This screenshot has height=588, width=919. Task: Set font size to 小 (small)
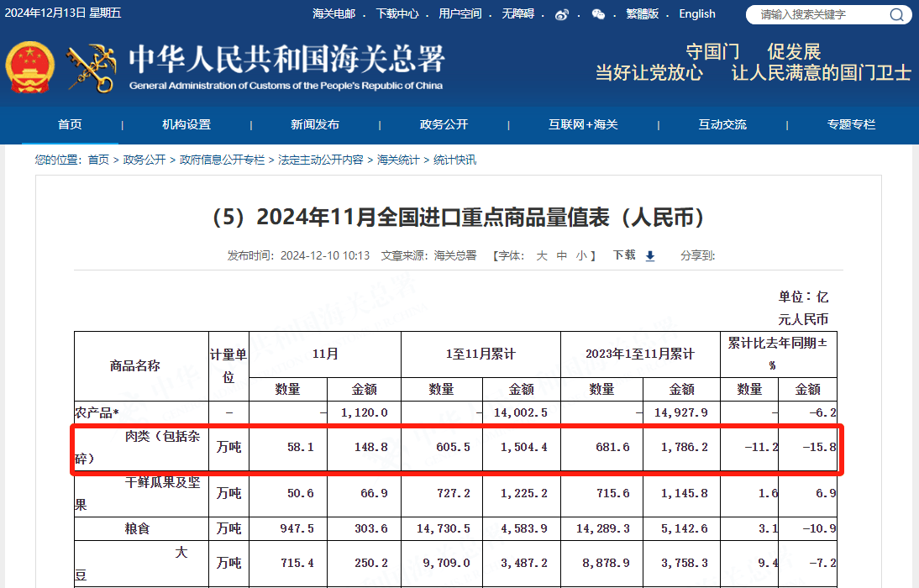581,255
